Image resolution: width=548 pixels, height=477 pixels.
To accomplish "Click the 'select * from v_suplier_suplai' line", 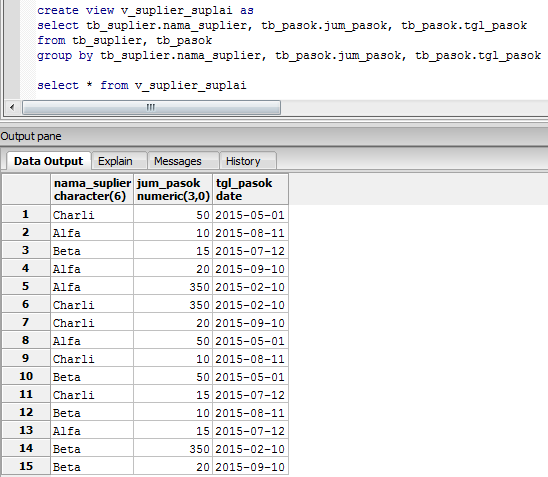I will 142,85.
